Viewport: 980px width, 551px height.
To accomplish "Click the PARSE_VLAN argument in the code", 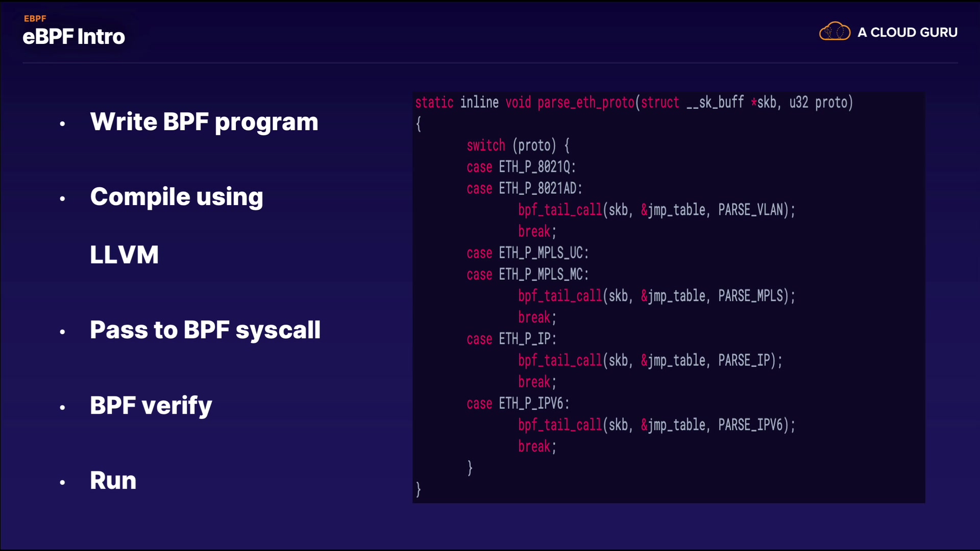I will point(750,210).
